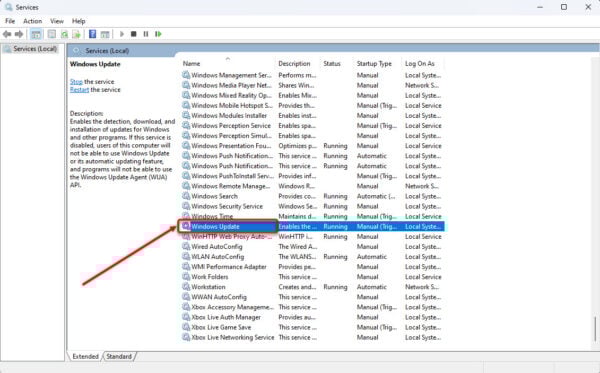The height and width of the screenshot is (373, 600).
Task: Toggle Show/Hide Console Tree toolbar icon
Action: (x=36, y=34)
